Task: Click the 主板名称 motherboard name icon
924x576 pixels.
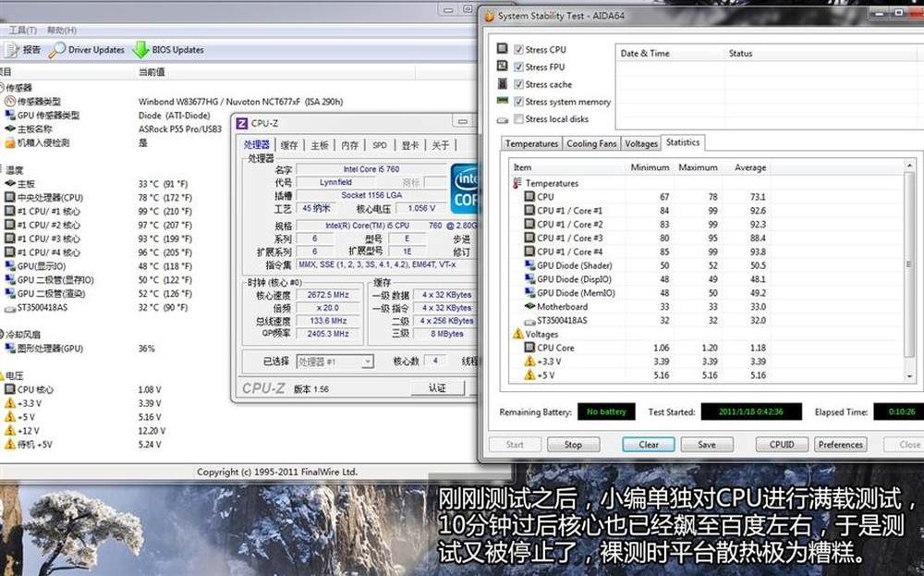Action: [x=9, y=129]
